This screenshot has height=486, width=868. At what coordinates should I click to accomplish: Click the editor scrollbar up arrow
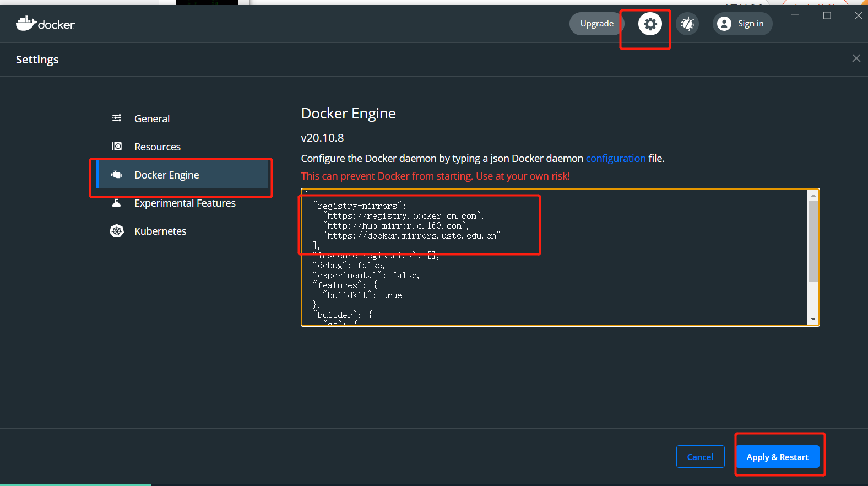pyautogui.click(x=813, y=195)
